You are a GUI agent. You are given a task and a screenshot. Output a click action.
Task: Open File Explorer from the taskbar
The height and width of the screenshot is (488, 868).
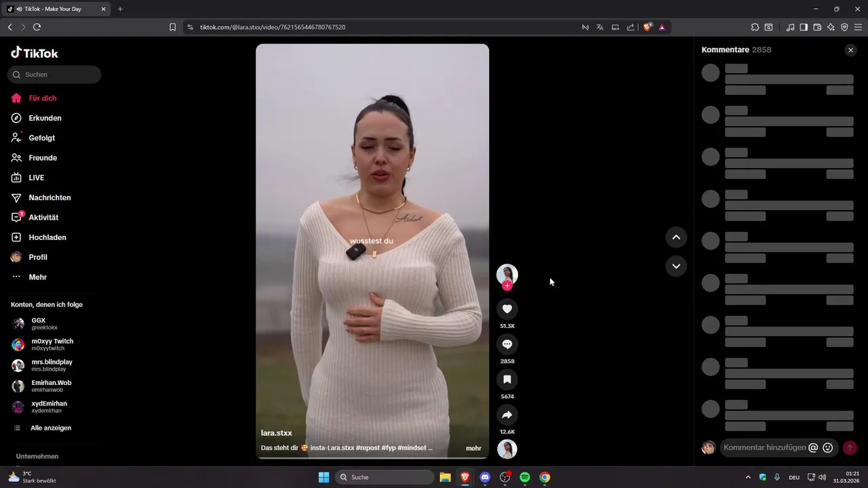click(445, 477)
